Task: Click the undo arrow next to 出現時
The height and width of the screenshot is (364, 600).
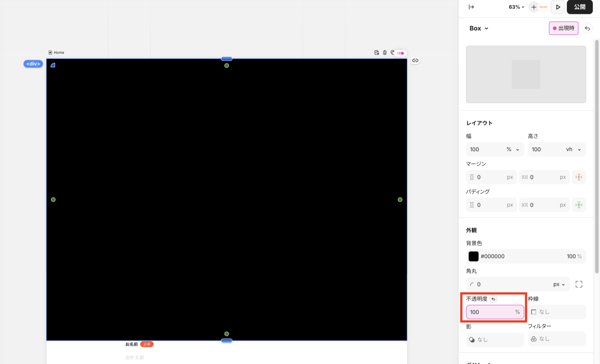Action: click(587, 28)
